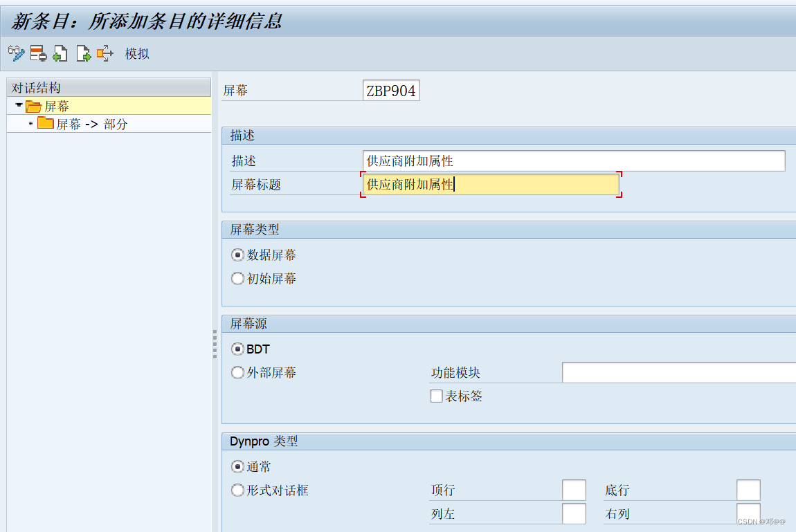Click the Dynpro 类型 group header
The width and height of the screenshot is (796, 532).
click(509, 441)
